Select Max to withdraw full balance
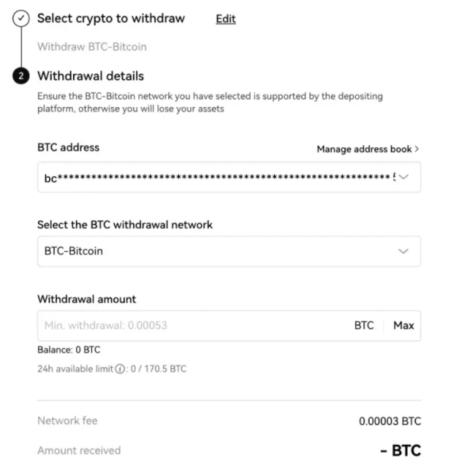The height and width of the screenshot is (472, 476). (403, 325)
